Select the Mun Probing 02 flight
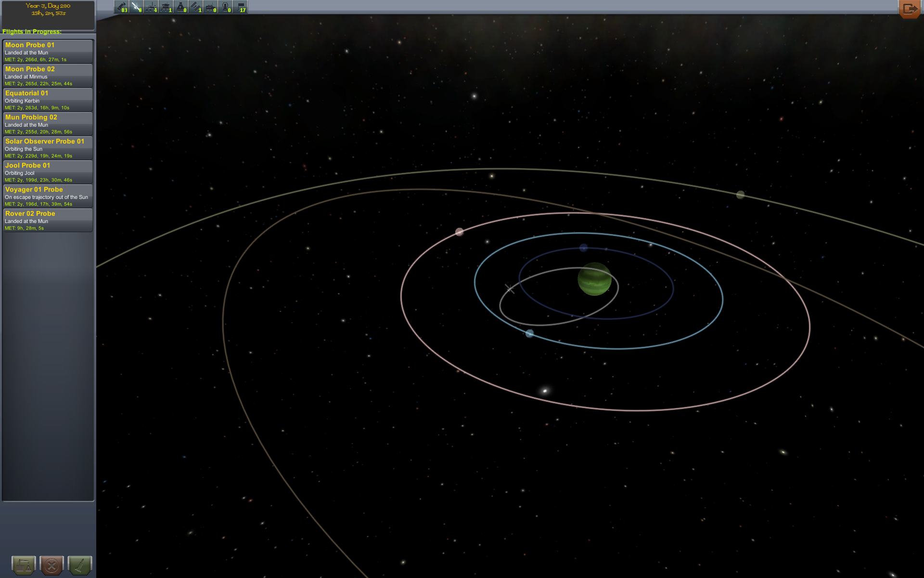Viewport: 924px width, 578px height. (48, 124)
